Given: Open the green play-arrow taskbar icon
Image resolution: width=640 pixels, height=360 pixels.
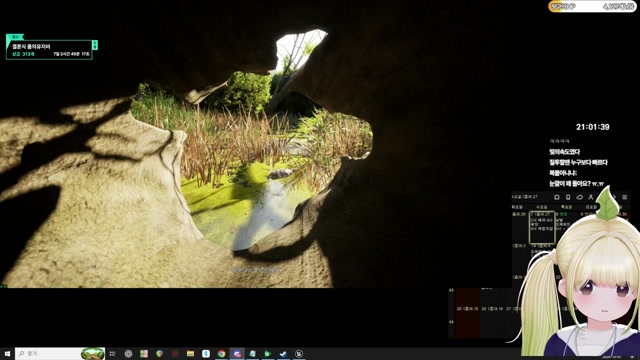Looking at the screenshot, I should coord(268,353).
